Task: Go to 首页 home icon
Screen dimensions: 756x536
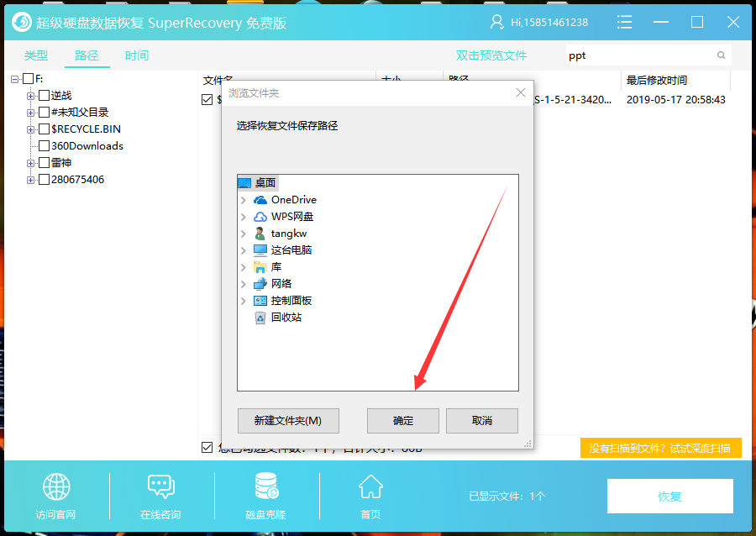Action: pyautogui.click(x=370, y=486)
